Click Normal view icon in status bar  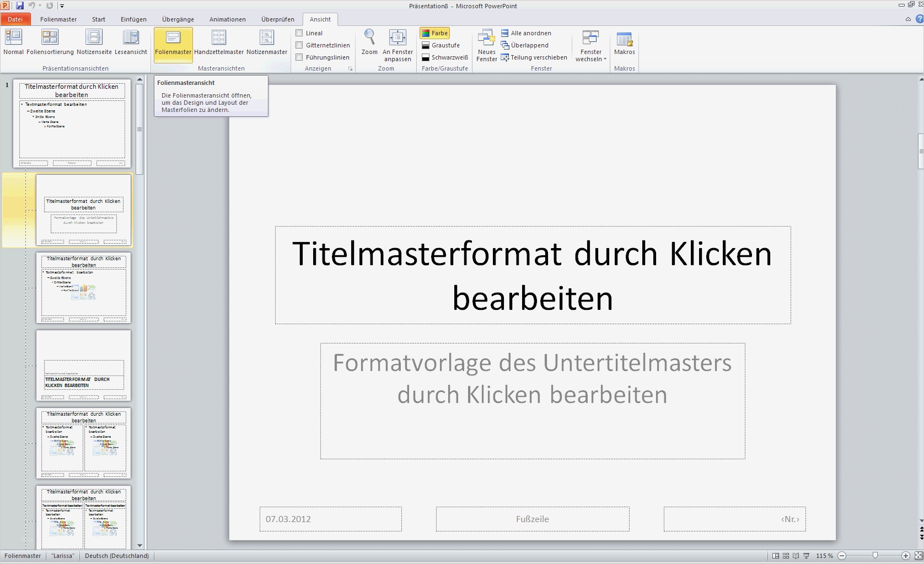coord(776,556)
